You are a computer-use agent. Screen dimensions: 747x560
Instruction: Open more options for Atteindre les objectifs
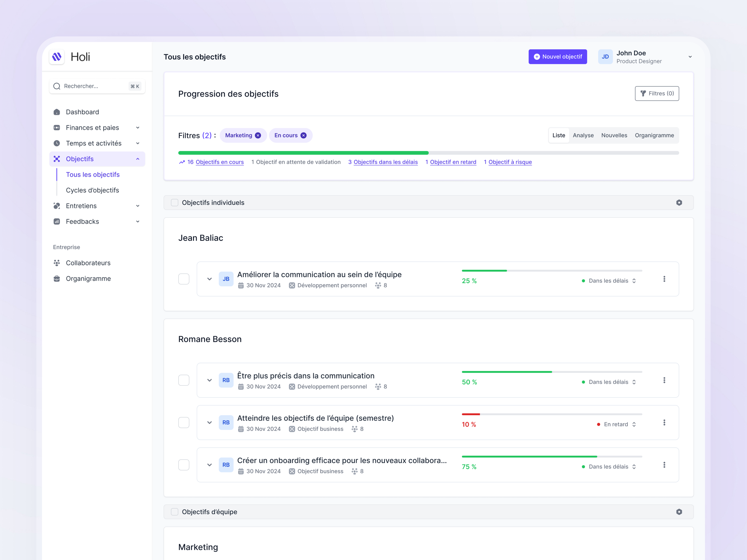(x=664, y=423)
